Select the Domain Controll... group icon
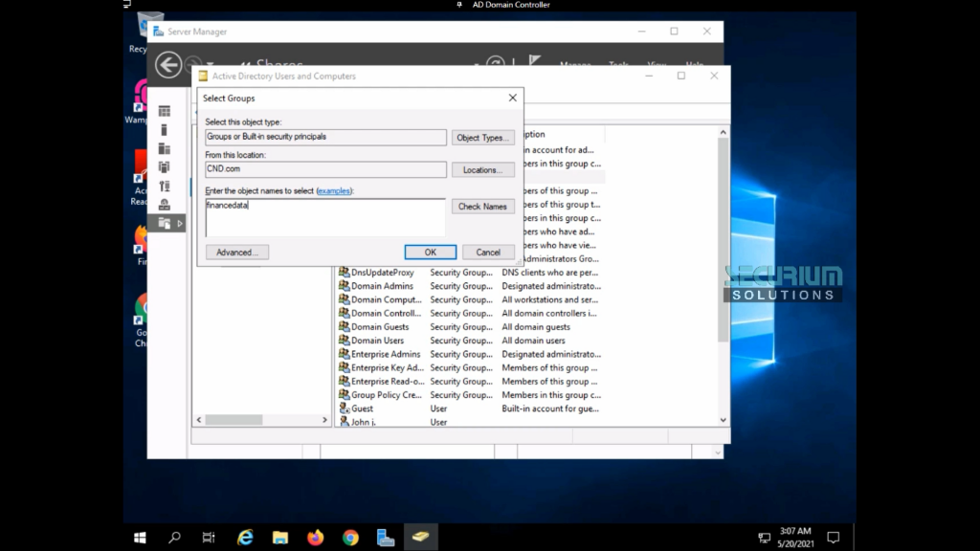Image resolution: width=980 pixels, height=551 pixels. pyautogui.click(x=344, y=313)
